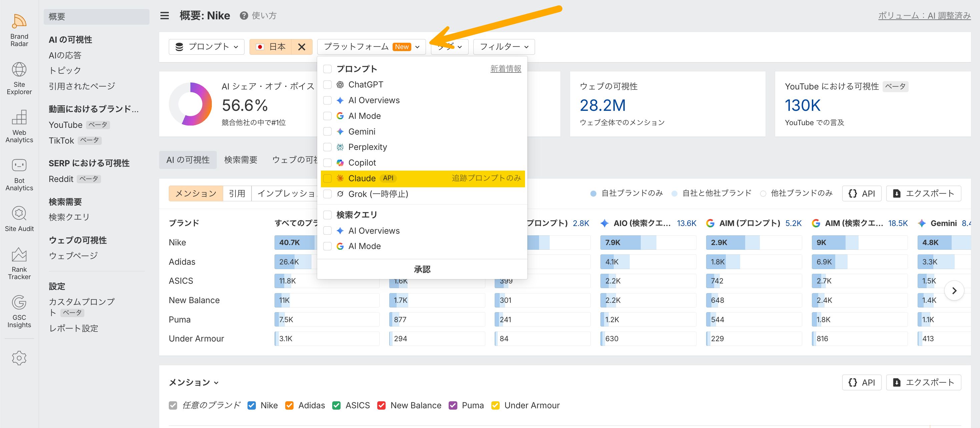
Task: Click the Grok logo in the platform list
Action: pyautogui.click(x=340, y=194)
